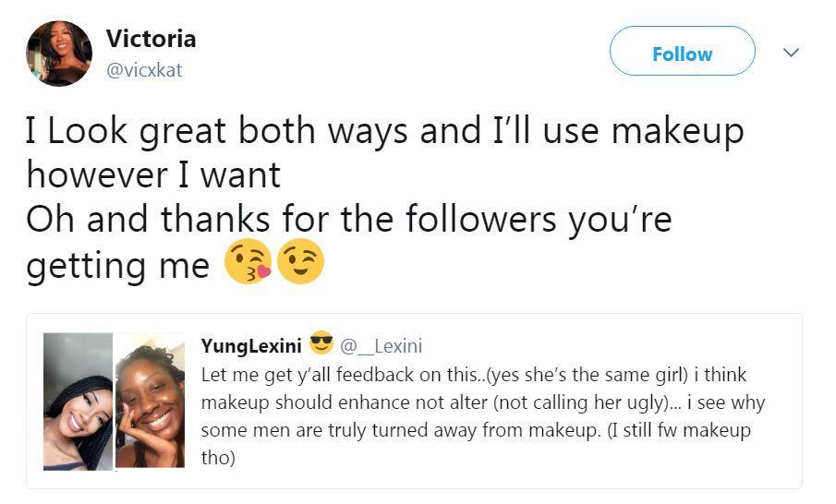Open left photo in quoted tweet
This screenshot has height=504, width=836.
pyautogui.click(x=78, y=402)
